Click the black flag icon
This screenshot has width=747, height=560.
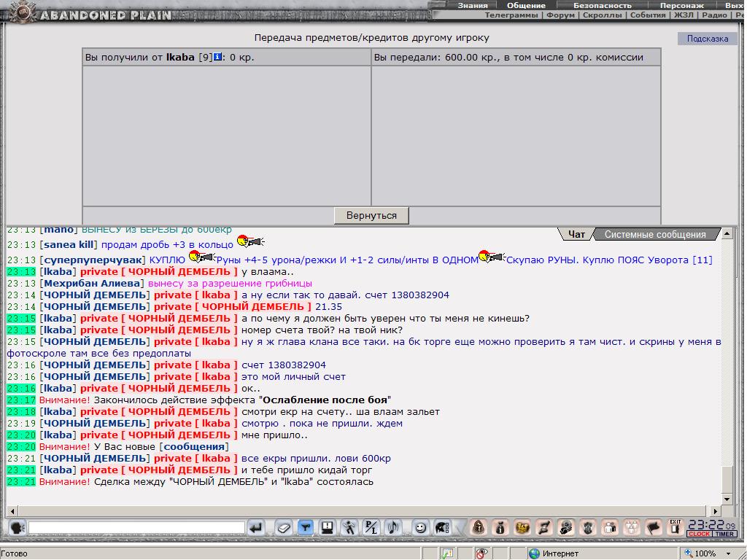click(x=653, y=528)
